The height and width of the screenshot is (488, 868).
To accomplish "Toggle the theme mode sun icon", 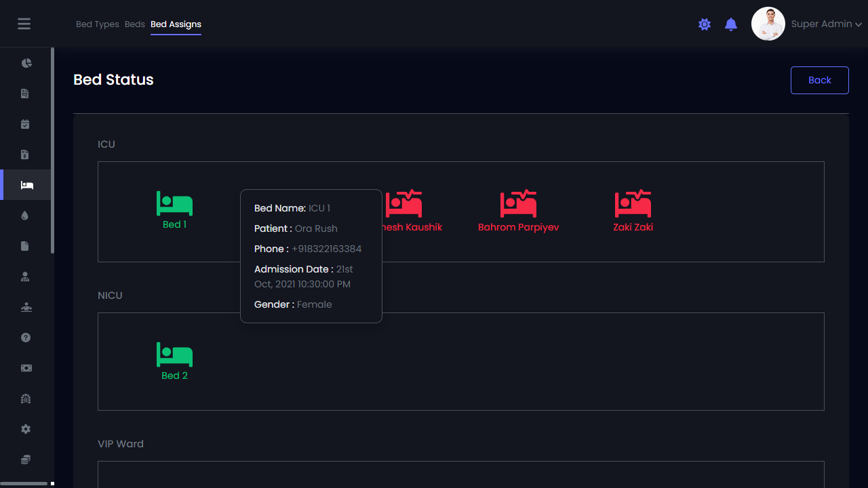I will click(705, 24).
